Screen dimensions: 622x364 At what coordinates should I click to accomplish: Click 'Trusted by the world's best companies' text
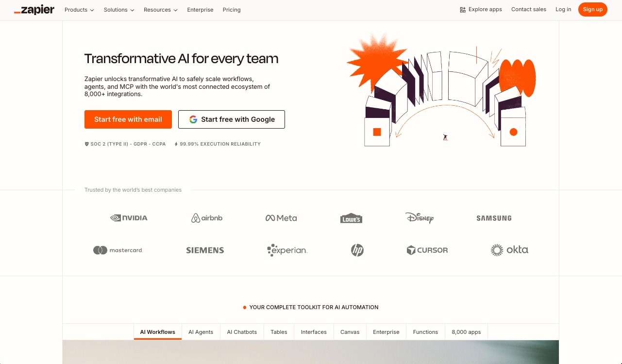(133, 190)
